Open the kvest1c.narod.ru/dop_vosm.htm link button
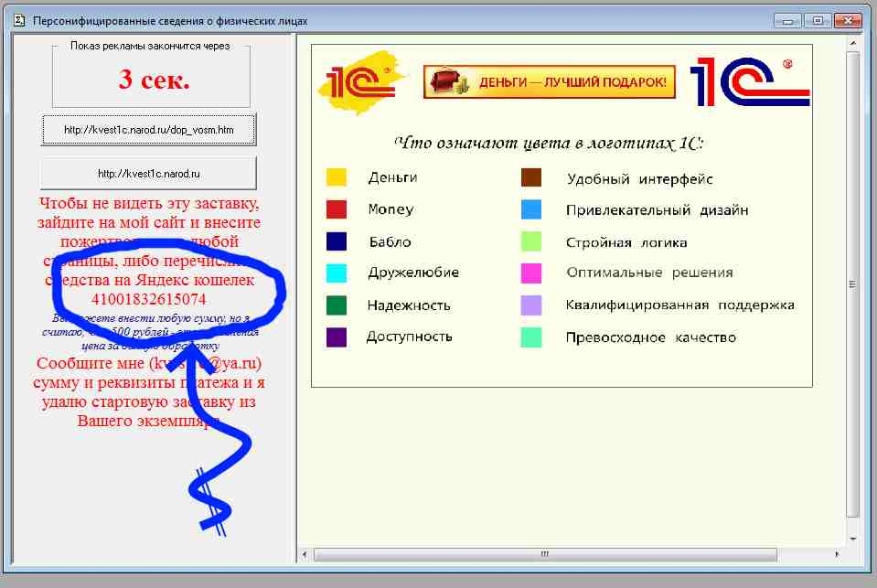The width and height of the screenshot is (877, 588). [x=149, y=130]
